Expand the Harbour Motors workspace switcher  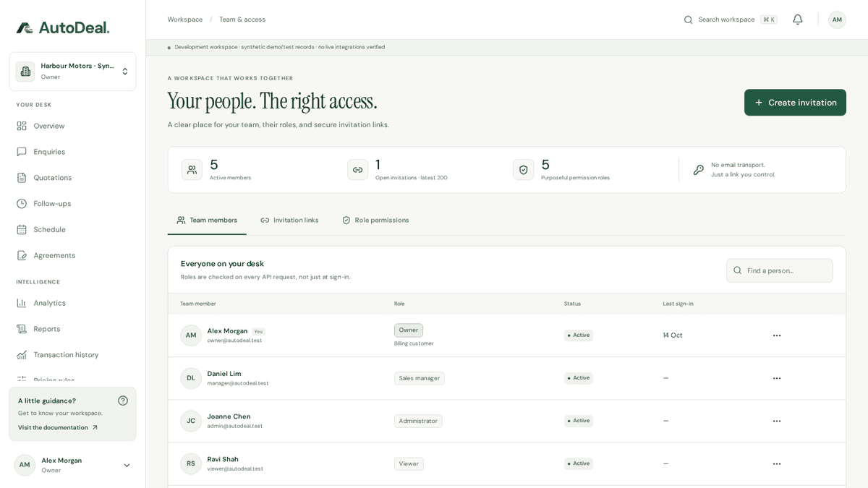72,72
